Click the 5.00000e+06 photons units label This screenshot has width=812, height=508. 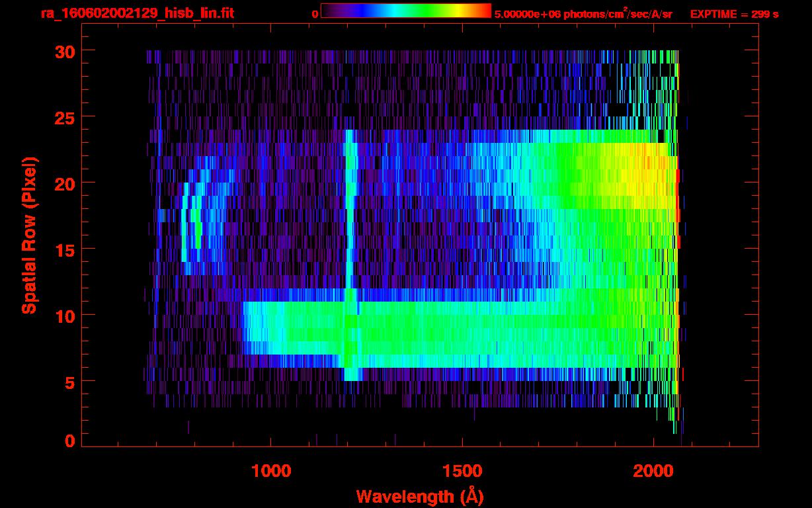point(583,14)
